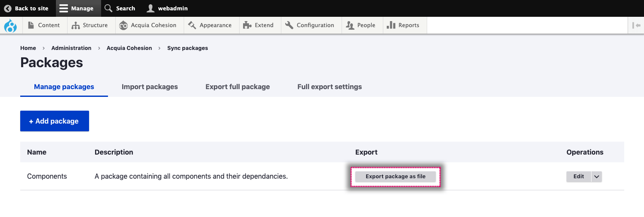Screen dimensions: 644x217
Task: Click Export package as file button
Action: (395, 177)
